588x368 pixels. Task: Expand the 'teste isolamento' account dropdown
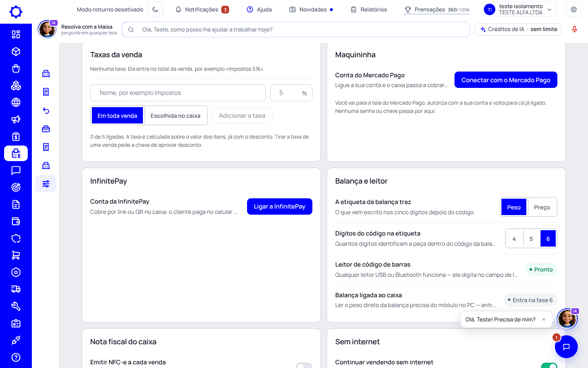[519, 9]
